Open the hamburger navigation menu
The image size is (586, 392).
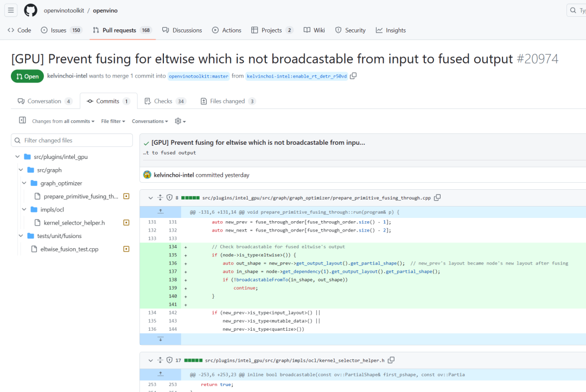pos(11,10)
